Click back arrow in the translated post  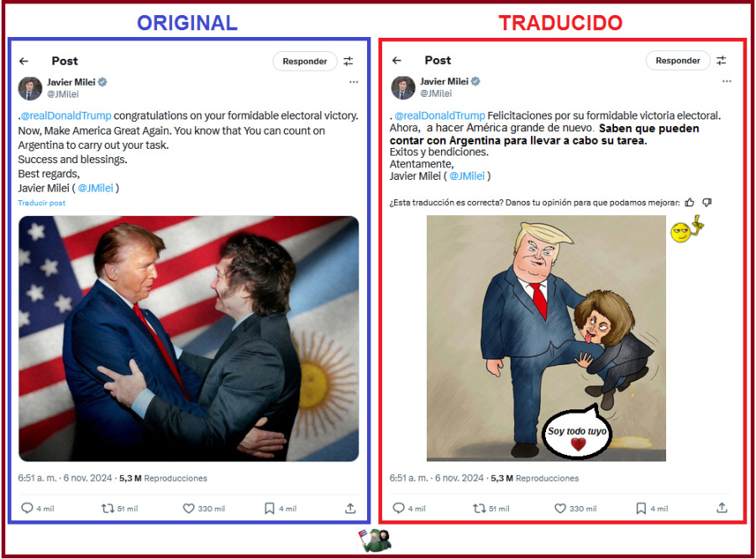pyautogui.click(x=396, y=61)
